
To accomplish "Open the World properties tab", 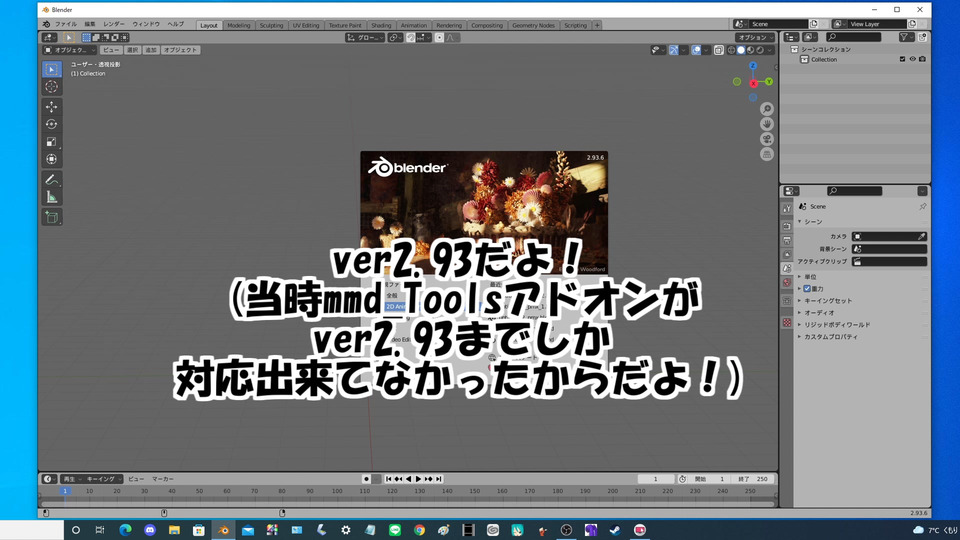I will (x=787, y=283).
